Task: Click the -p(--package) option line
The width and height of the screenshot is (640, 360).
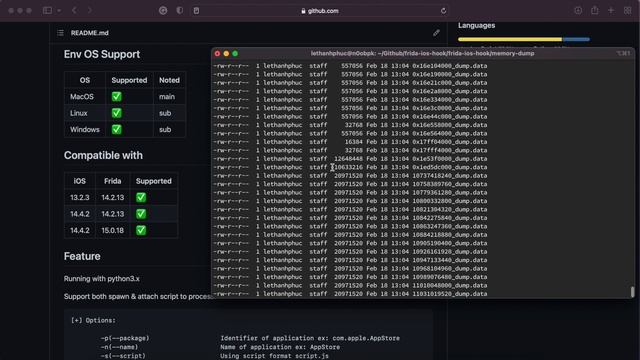Action: [250, 338]
